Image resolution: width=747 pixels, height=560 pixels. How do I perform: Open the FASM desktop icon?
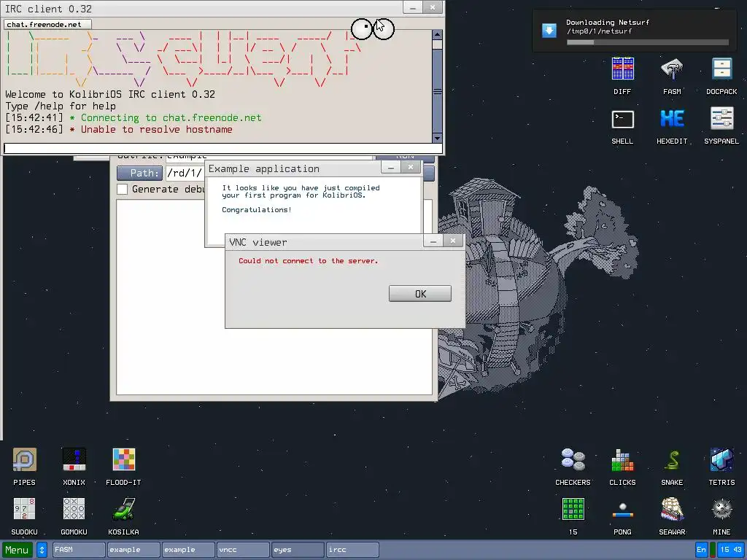click(x=672, y=69)
